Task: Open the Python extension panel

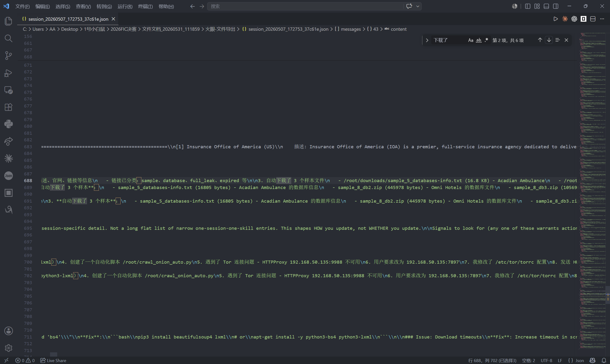Action: (8, 124)
